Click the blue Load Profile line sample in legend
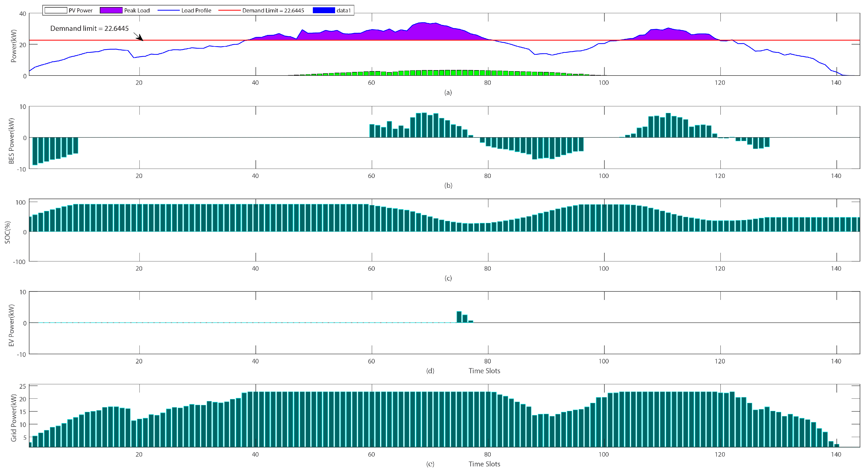The image size is (868, 473). point(169,11)
